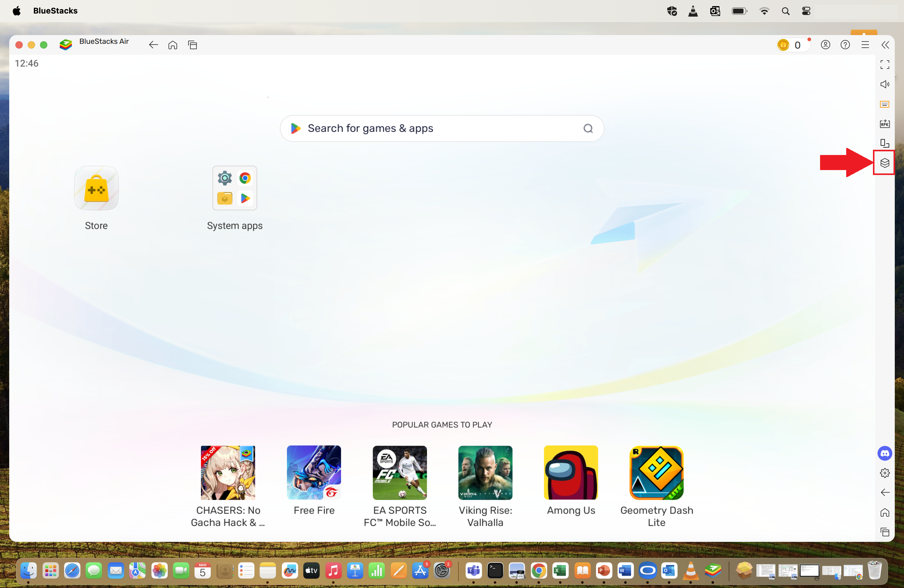Click the Search for games & apps field
904x588 pixels.
pyautogui.click(x=442, y=128)
